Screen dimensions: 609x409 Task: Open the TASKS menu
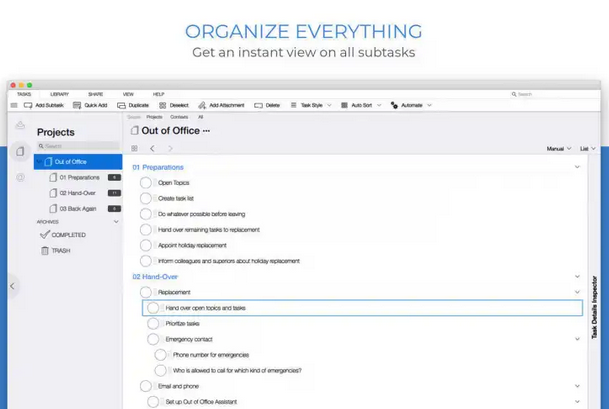(24, 94)
